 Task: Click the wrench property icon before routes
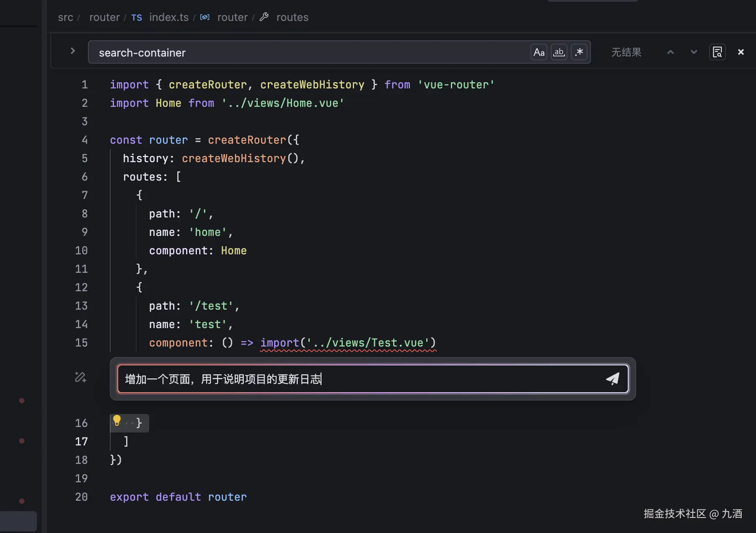[264, 17]
